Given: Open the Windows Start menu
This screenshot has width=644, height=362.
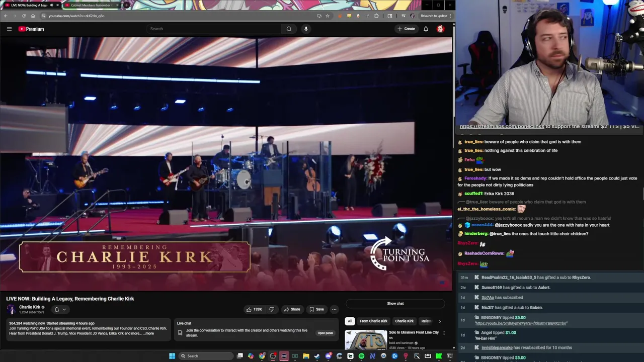Looking at the screenshot, I should click(x=172, y=356).
